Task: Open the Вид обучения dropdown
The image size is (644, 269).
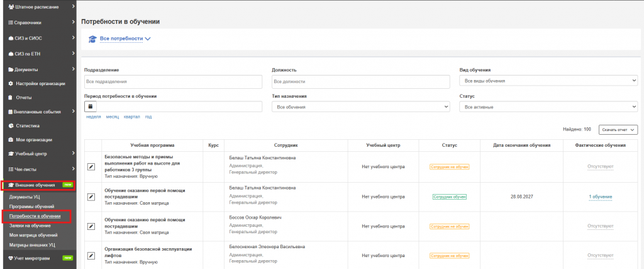Action: (x=548, y=81)
